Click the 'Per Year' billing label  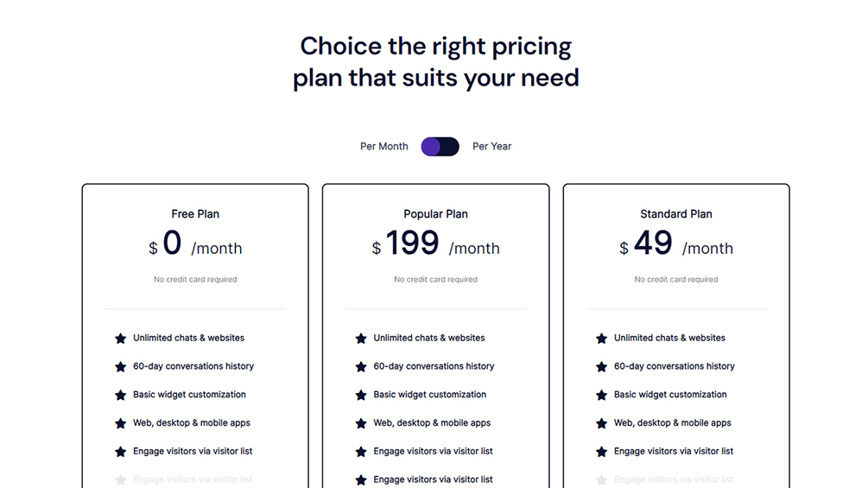492,147
